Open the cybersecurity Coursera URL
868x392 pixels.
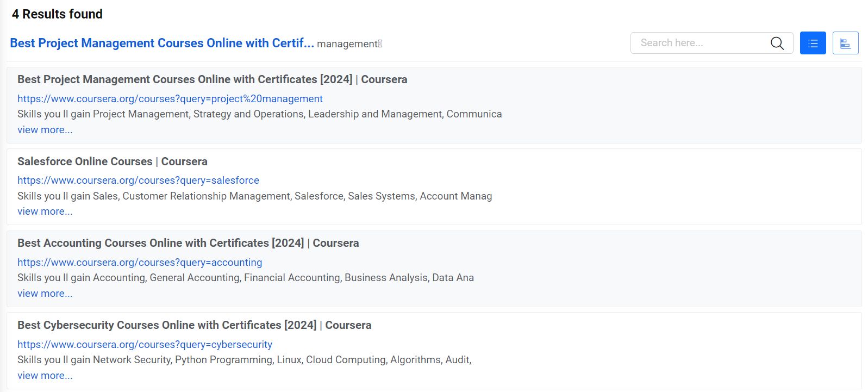[145, 344]
